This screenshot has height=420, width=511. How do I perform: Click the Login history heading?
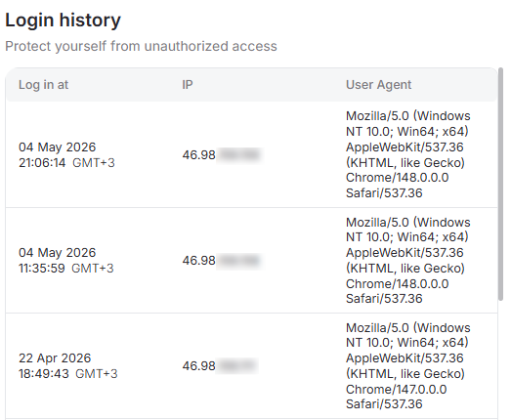click(63, 21)
